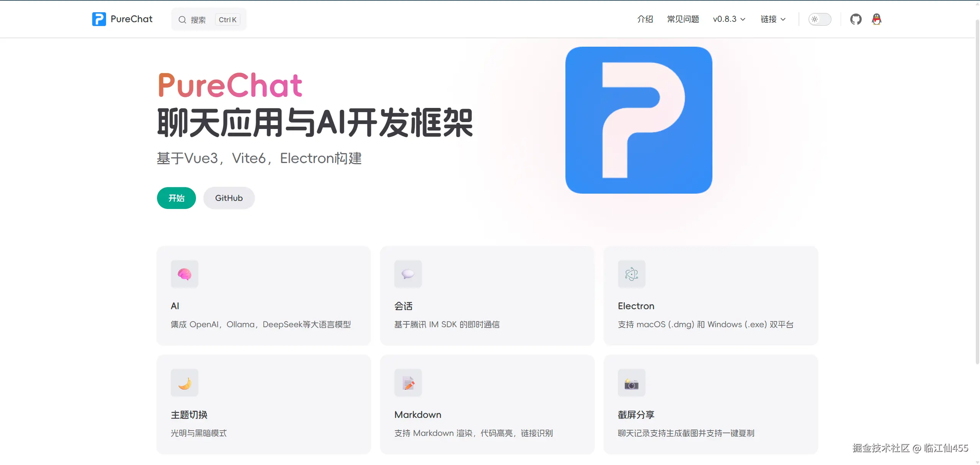
Task: Click the GitHub button on the hero
Action: click(x=229, y=198)
